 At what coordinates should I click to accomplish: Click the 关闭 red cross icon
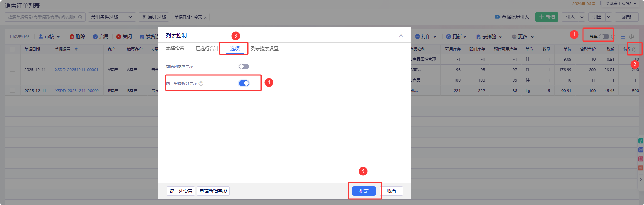pos(118,36)
